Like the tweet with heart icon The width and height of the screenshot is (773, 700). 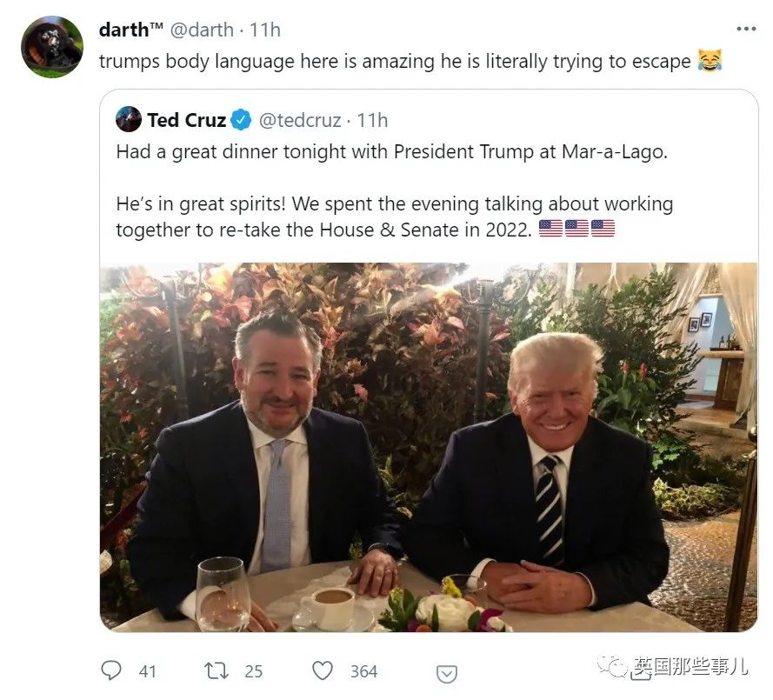pos(323,670)
